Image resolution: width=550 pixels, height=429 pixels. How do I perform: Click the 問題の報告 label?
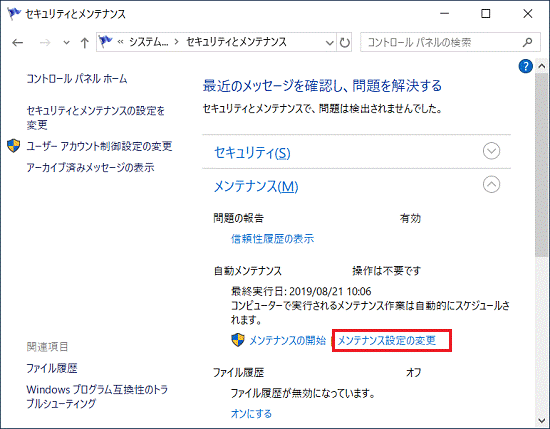pos(239,218)
